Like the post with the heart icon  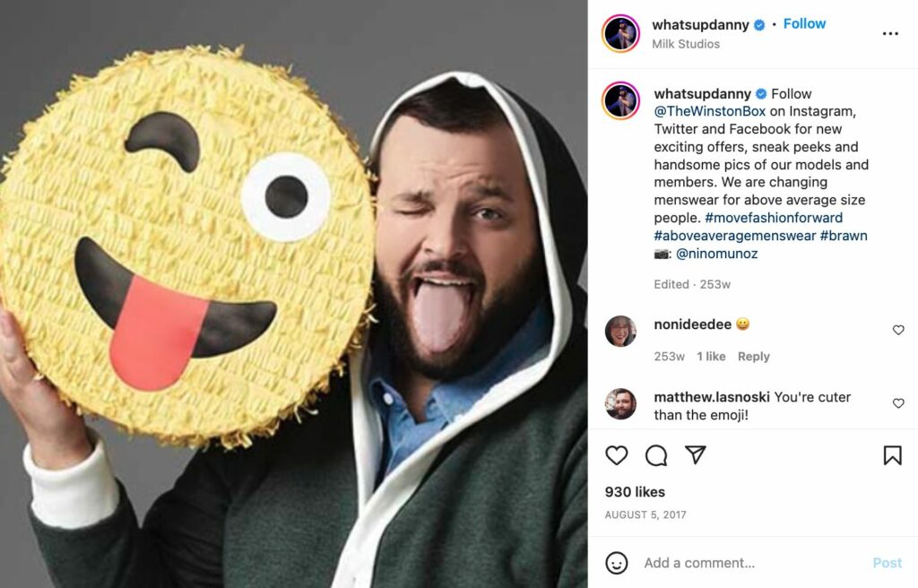[x=617, y=455]
